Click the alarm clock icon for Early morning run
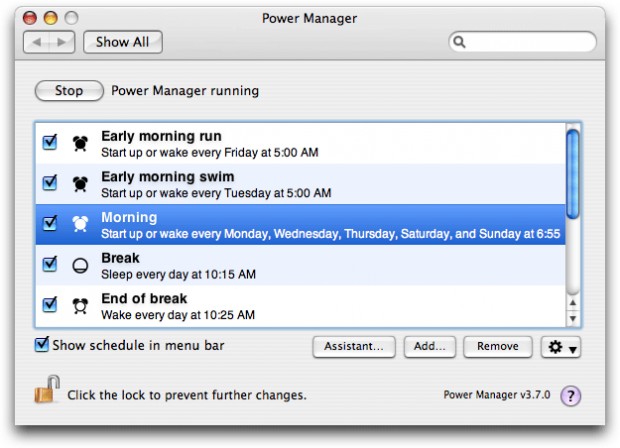Viewport: 620px width, 448px height. click(x=80, y=143)
